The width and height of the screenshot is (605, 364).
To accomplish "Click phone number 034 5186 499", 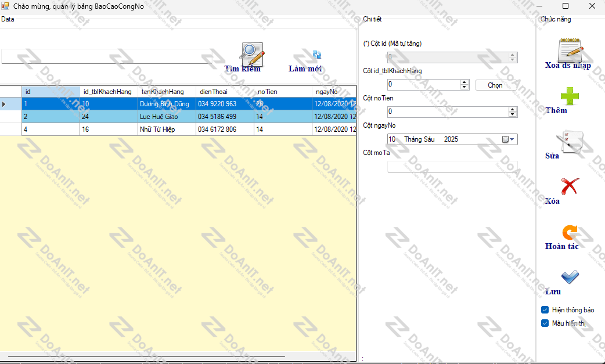I will (x=225, y=117).
